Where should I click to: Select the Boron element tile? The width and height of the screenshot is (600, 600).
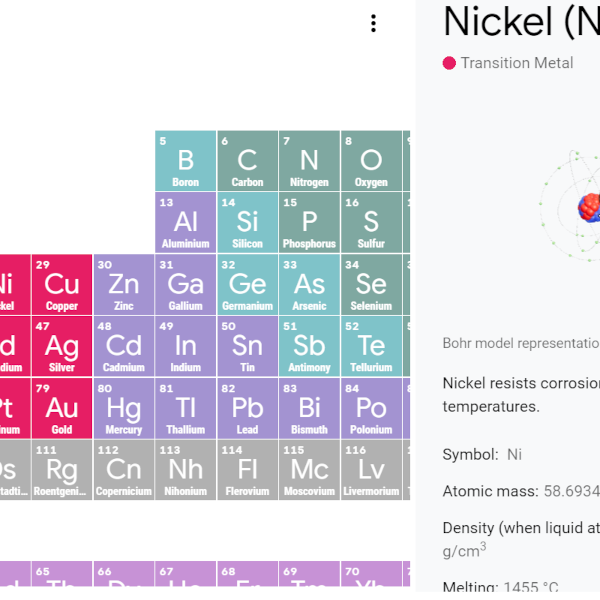coord(186,161)
